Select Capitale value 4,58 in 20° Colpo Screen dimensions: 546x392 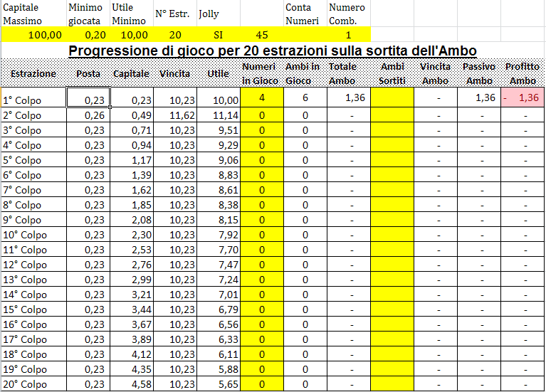(132, 384)
